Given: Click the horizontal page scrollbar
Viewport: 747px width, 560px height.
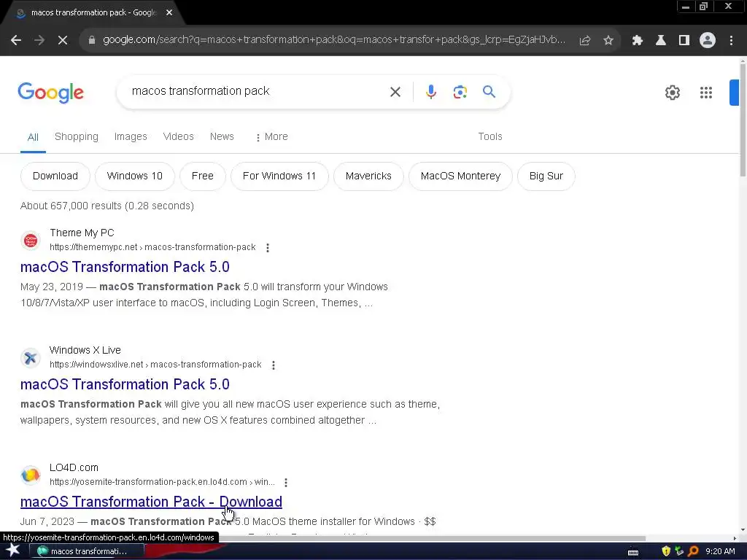Looking at the screenshot, I should pyautogui.click(x=431, y=539).
